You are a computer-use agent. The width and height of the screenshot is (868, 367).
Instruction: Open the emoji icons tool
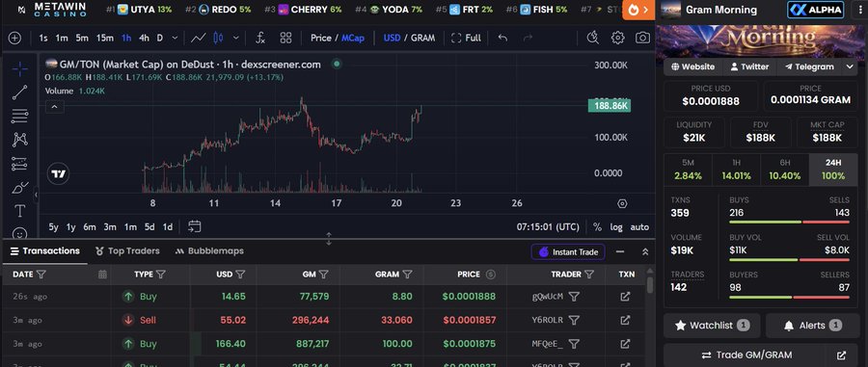coord(20,233)
